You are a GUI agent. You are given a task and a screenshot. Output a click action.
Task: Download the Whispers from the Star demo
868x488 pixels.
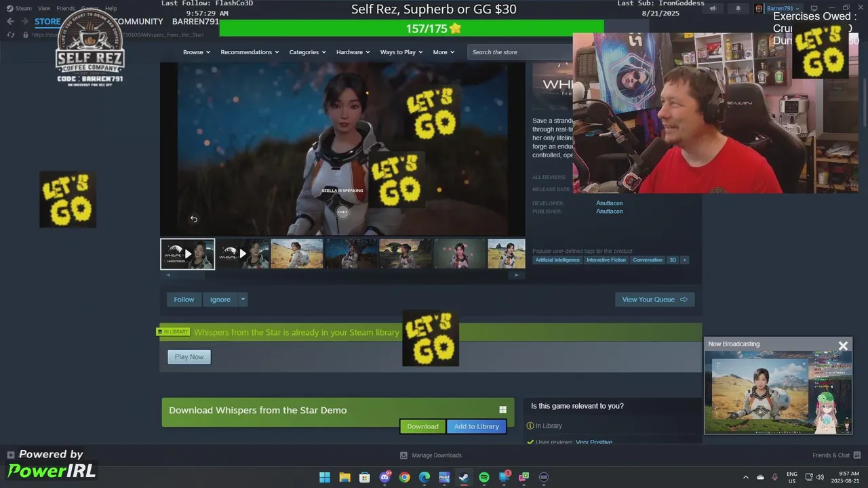[422, 426]
